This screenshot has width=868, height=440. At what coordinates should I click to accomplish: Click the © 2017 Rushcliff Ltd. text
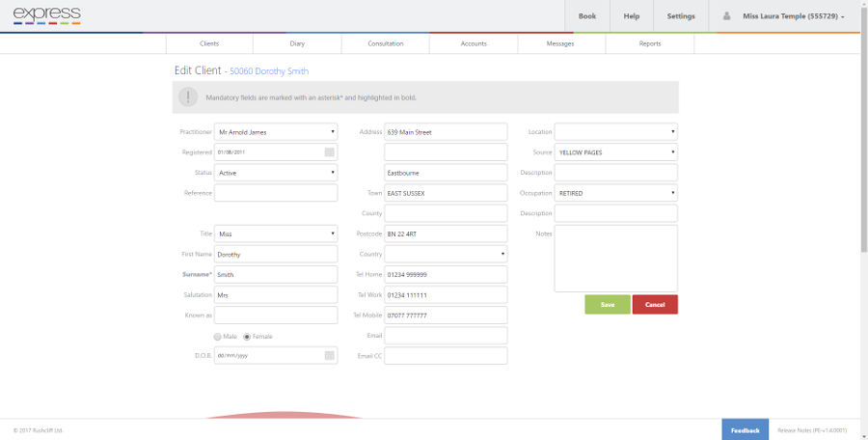click(39, 430)
